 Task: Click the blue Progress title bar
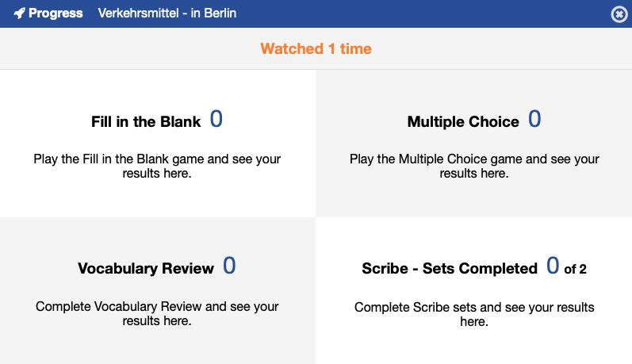(396, 13)
